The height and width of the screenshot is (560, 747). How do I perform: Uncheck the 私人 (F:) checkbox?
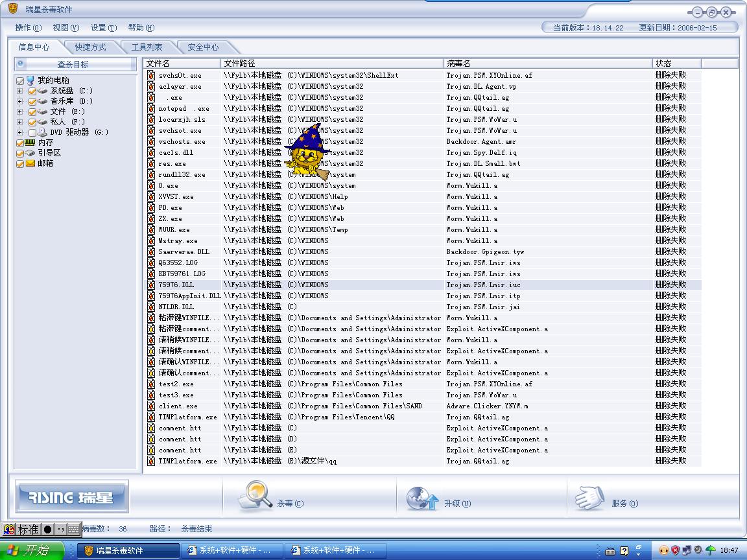pyautogui.click(x=32, y=122)
